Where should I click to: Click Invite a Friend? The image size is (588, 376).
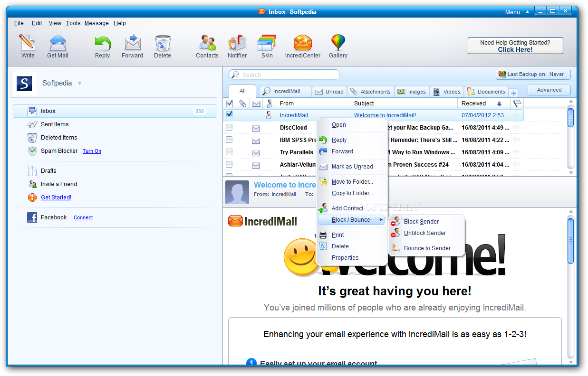(x=59, y=184)
